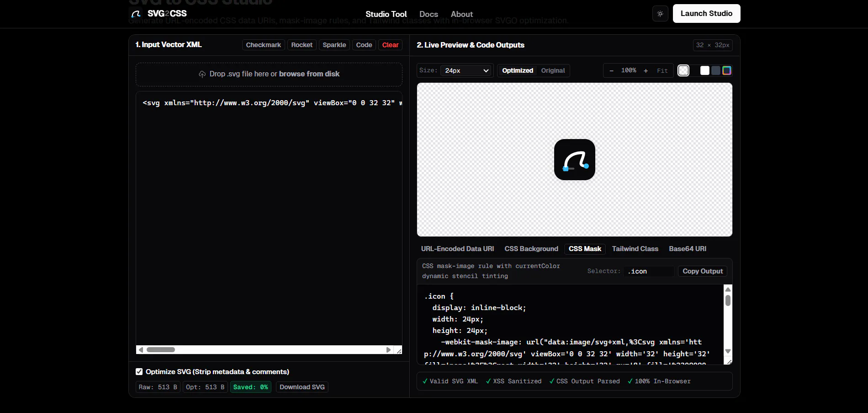The height and width of the screenshot is (413, 868).
Task: Click the 100% zoom level value
Action: click(x=629, y=70)
